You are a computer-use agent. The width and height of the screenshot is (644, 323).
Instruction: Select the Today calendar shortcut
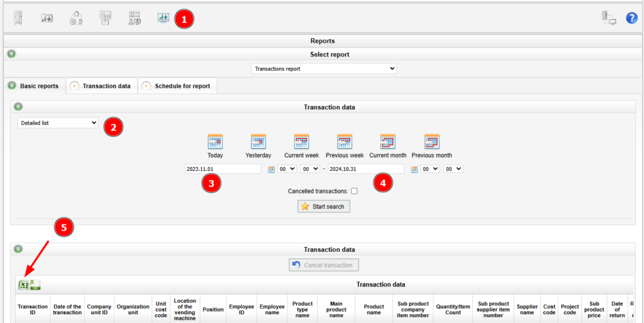pyautogui.click(x=215, y=141)
